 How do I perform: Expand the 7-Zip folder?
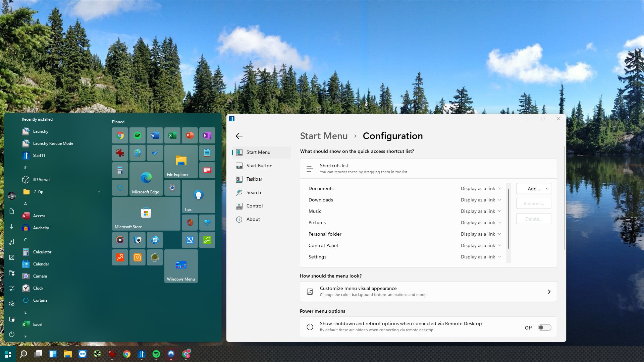tap(99, 192)
